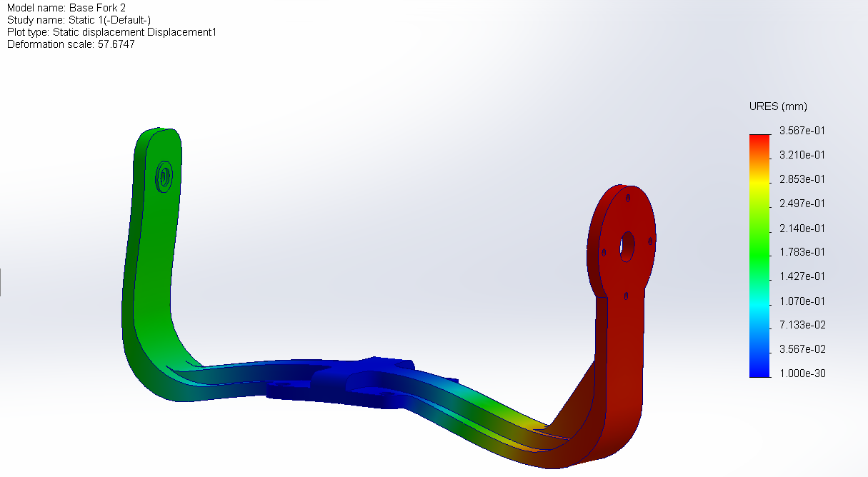Click legend value 2.140e-01
Screen dimensions: 868x477
[803, 229]
